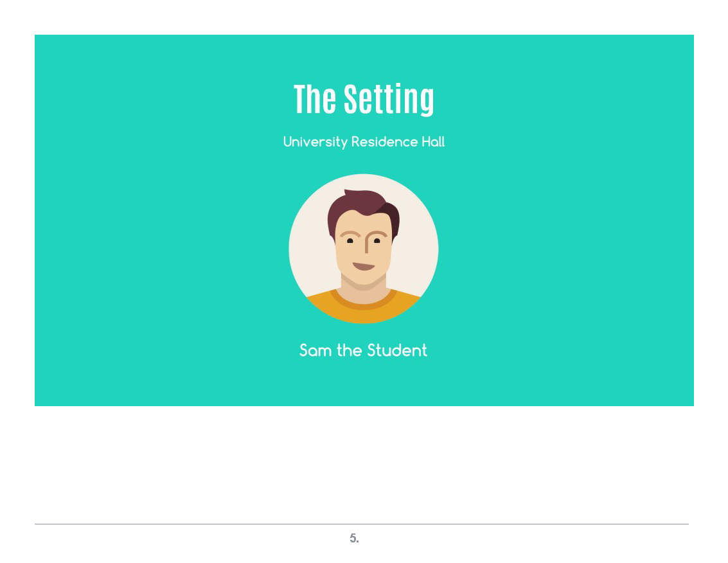This screenshot has height=563, width=728.
Task: Click the word 'Setting' in title
Action: tap(389, 99)
